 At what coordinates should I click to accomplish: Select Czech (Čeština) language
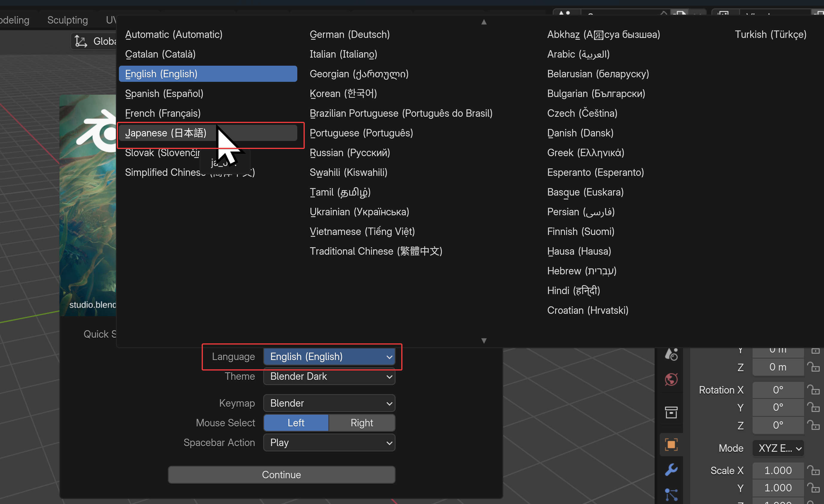(x=582, y=113)
